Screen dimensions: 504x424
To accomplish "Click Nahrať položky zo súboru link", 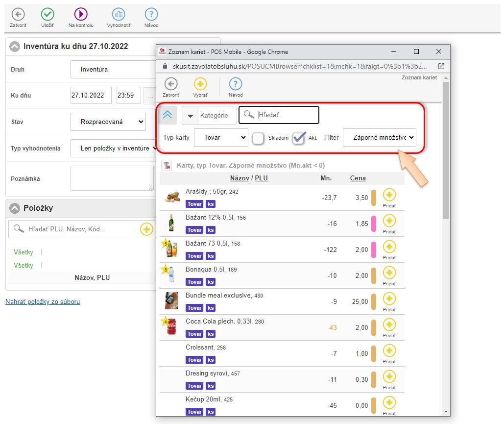I will [43, 301].
